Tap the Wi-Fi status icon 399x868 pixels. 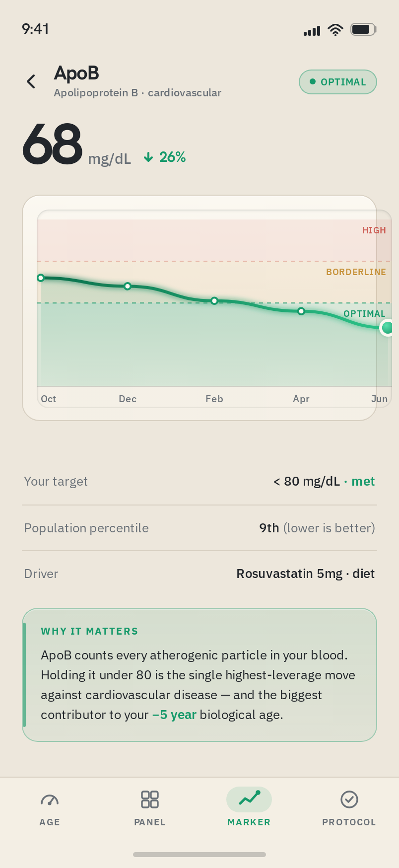coord(335,30)
